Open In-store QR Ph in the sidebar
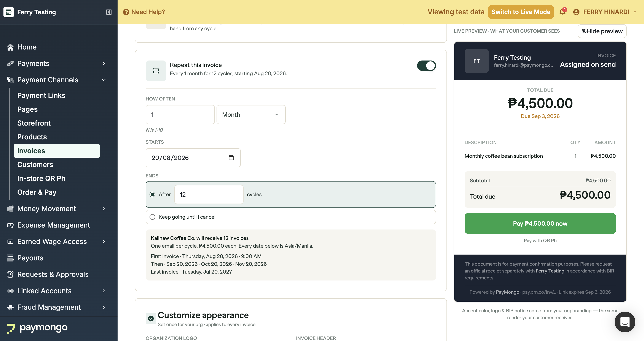The image size is (644, 341). 41,178
